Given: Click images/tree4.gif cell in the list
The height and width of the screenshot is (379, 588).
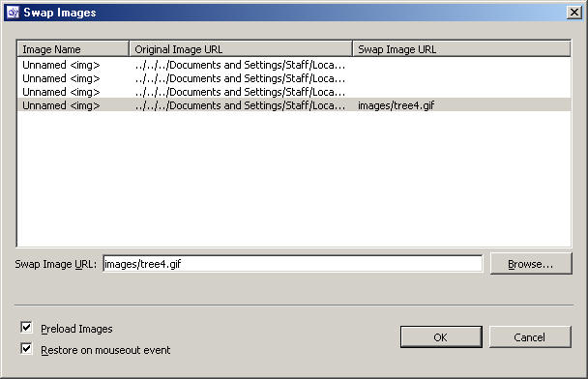Looking at the screenshot, I should pos(396,105).
